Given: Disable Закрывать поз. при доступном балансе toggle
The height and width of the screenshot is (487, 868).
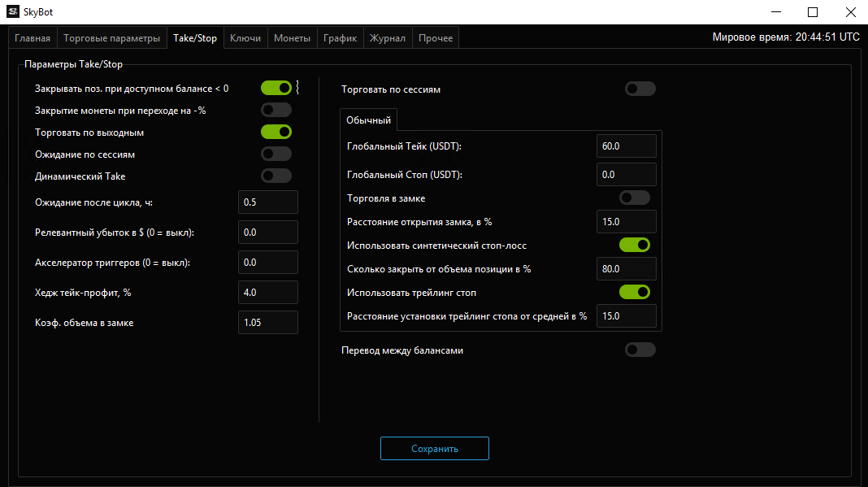Looking at the screenshot, I should (x=276, y=88).
